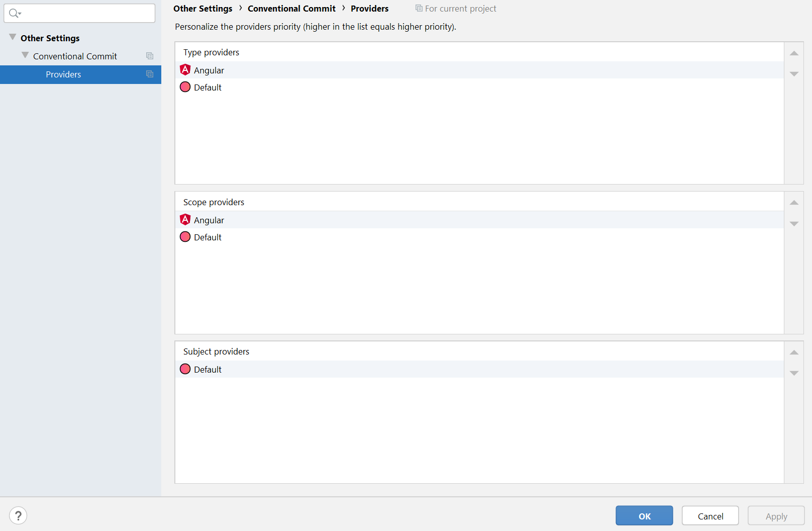Image resolution: width=812 pixels, height=531 pixels.
Task: Click the Default icon in Type providers
Action: [185, 87]
